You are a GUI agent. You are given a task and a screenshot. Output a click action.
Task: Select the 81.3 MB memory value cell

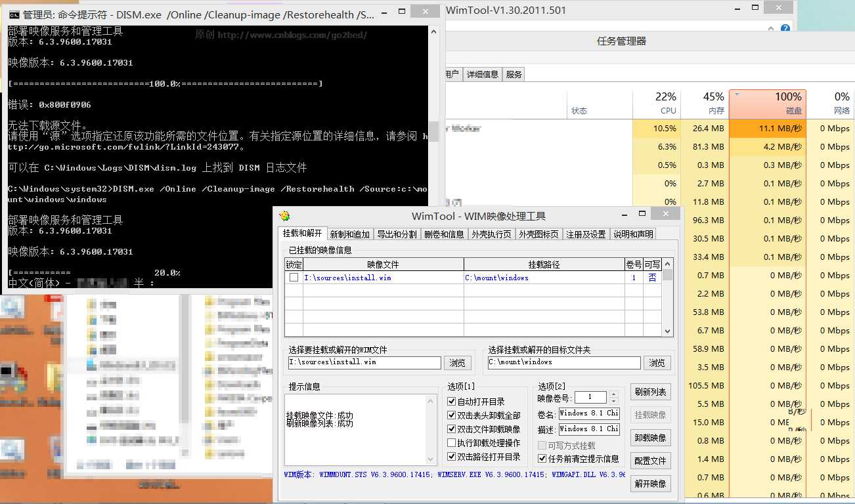(x=705, y=147)
